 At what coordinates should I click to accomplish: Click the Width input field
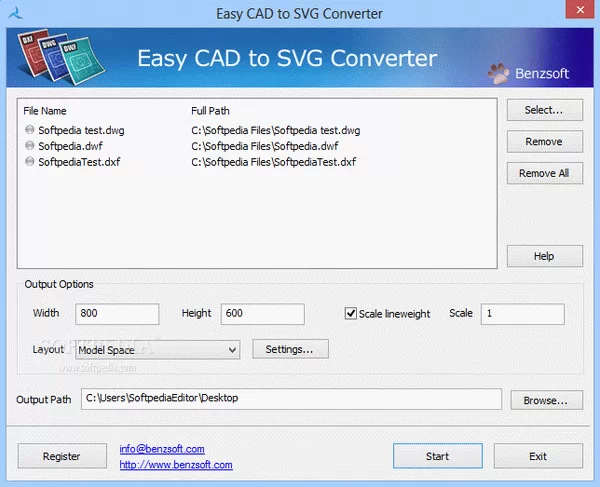pos(117,314)
